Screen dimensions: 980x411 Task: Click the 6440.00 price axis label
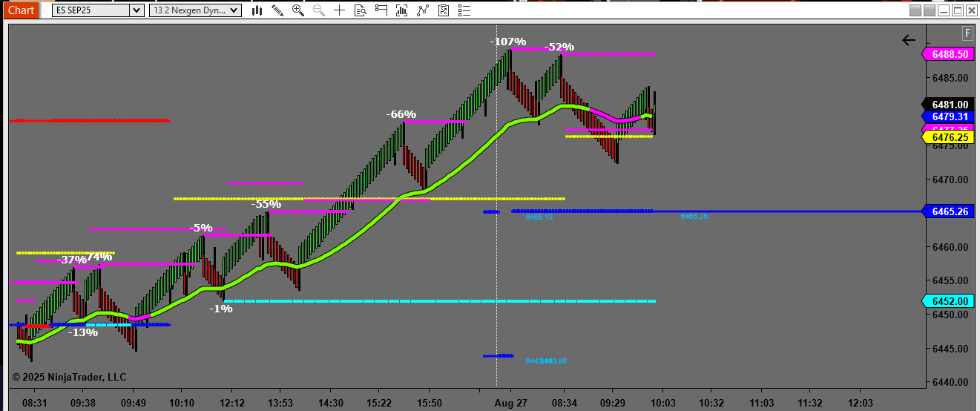coord(950,383)
